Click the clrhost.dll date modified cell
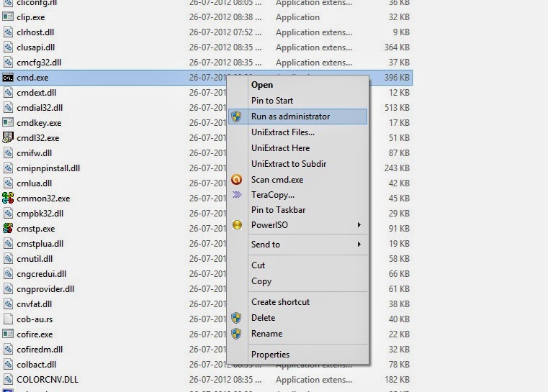The width and height of the screenshot is (548, 392). [x=225, y=32]
